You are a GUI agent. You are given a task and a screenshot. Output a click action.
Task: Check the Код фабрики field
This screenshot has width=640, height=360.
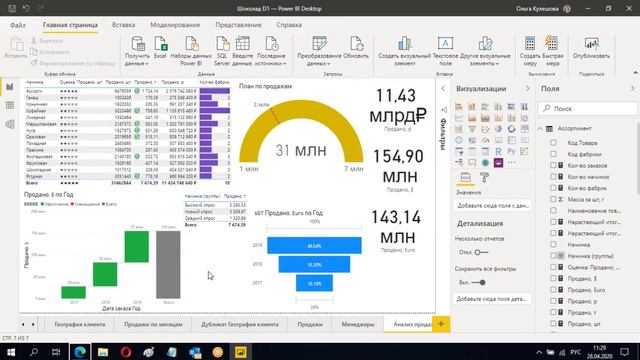(553, 154)
